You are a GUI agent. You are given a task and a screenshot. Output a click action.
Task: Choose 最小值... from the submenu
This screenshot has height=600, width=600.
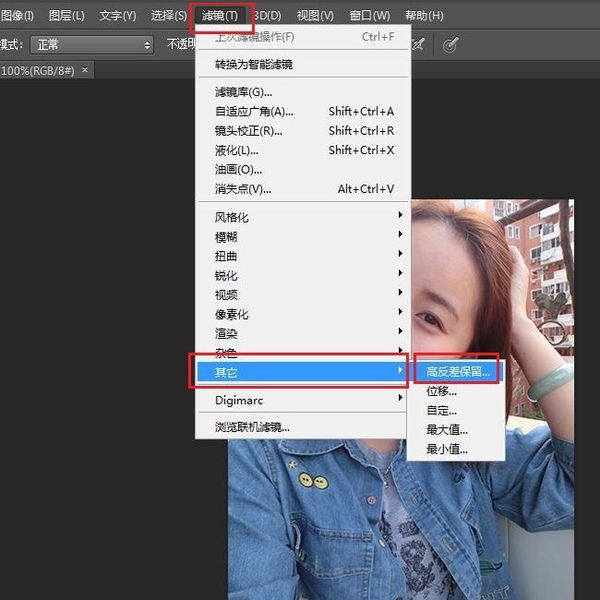point(447,449)
